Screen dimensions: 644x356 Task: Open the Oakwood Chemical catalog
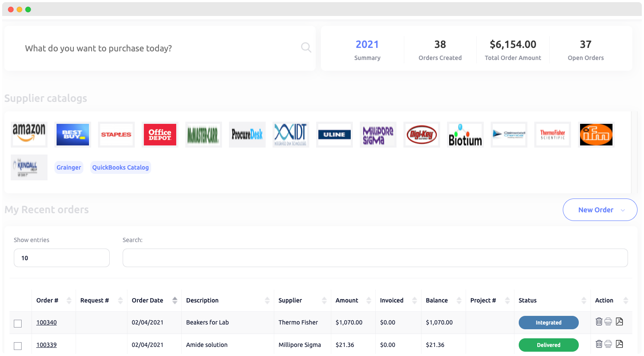(x=509, y=135)
